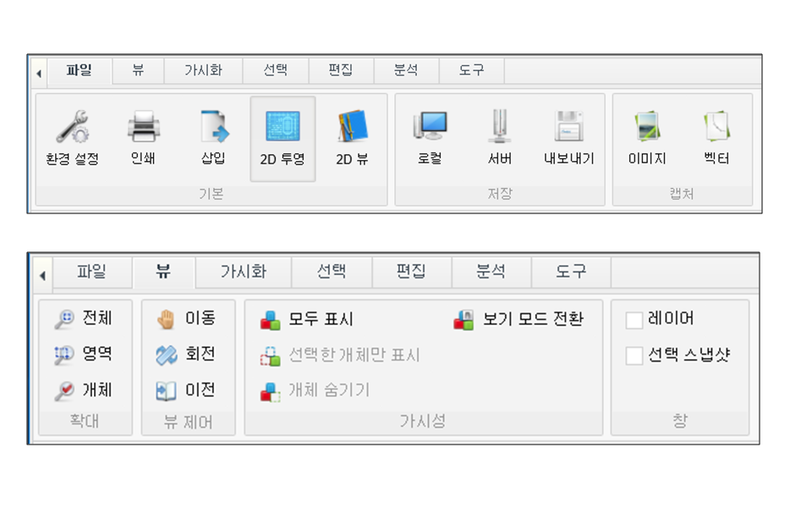The width and height of the screenshot is (812, 508).
Task: Capture as 이미지 using the photo icon
Action: (x=647, y=127)
